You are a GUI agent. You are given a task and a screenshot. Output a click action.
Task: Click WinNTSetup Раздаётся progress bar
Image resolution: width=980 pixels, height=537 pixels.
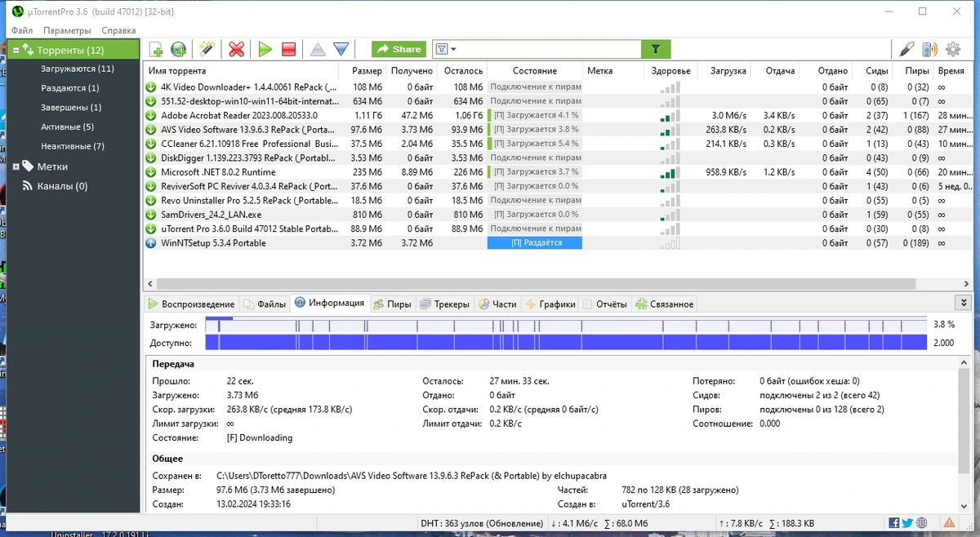coord(535,243)
